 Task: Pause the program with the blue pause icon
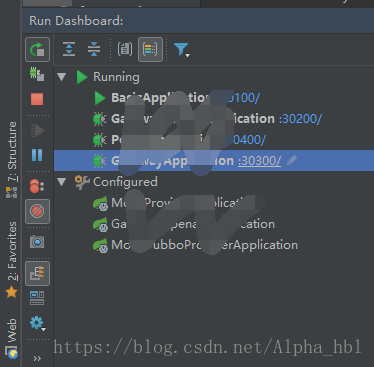[x=37, y=155]
